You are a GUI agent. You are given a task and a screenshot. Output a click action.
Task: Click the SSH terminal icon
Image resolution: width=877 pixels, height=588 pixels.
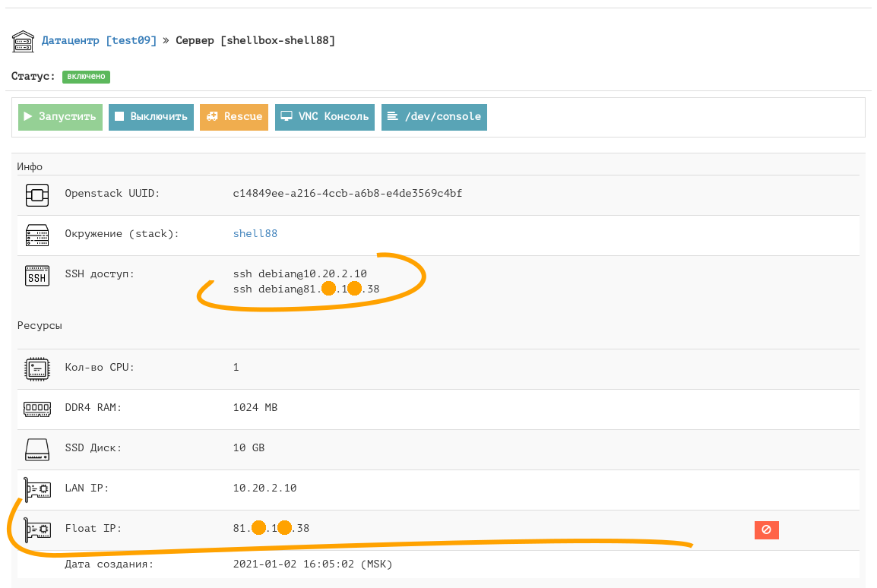coord(37,275)
